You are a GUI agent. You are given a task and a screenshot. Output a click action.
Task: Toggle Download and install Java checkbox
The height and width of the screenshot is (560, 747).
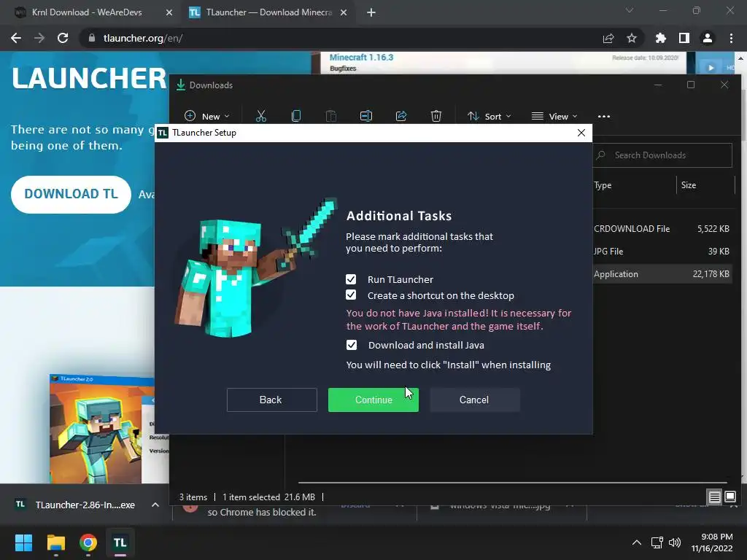pyautogui.click(x=352, y=345)
